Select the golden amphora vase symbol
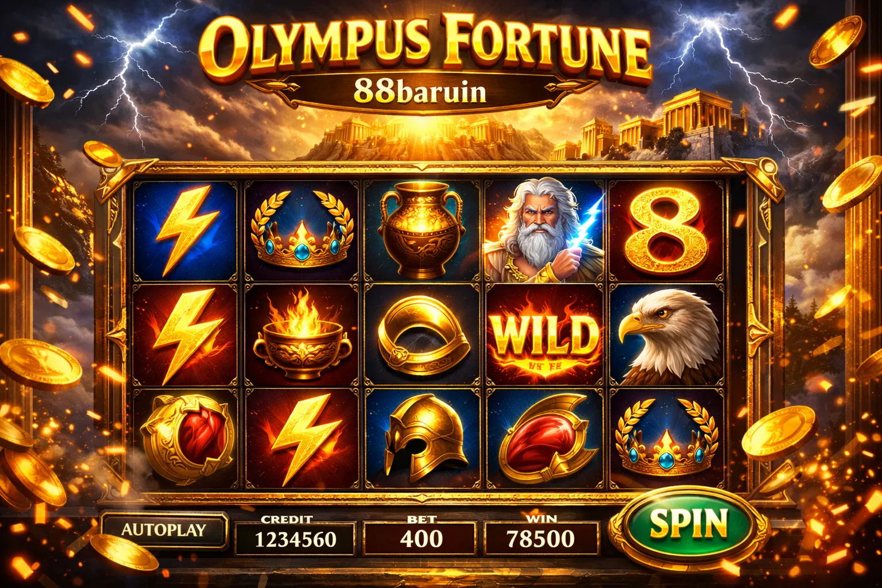882x588 pixels. 423,231
